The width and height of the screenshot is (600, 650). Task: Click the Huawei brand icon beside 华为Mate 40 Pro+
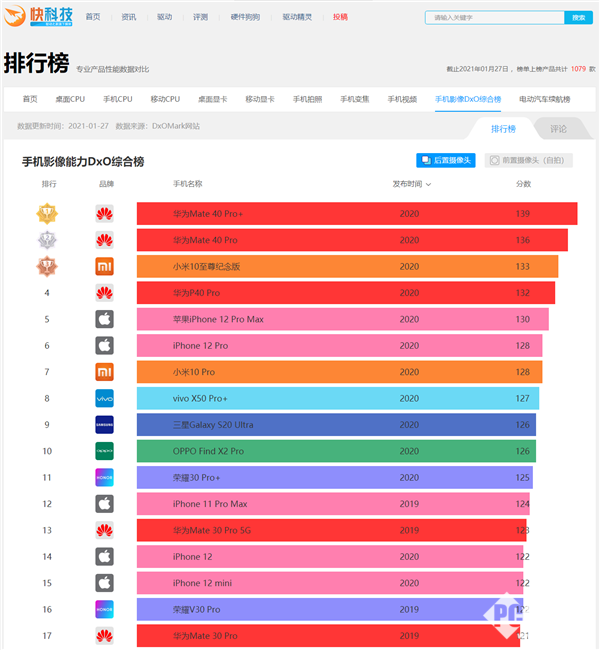pos(104,214)
